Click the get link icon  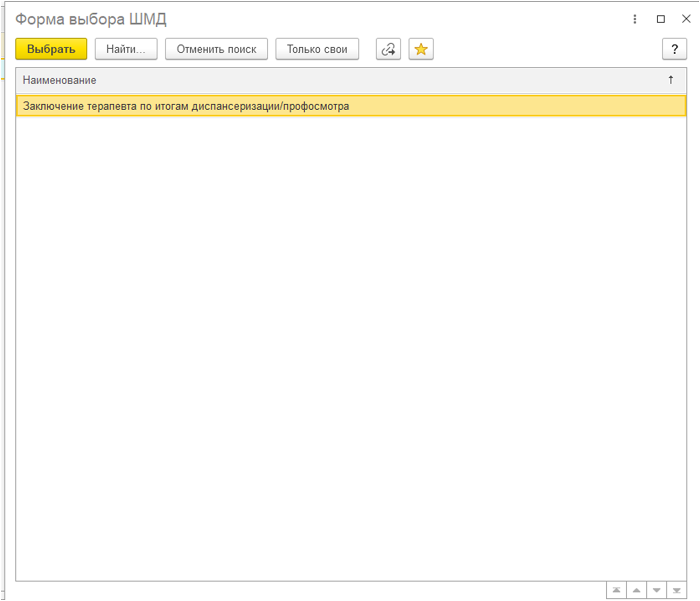[x=388, y=49]
